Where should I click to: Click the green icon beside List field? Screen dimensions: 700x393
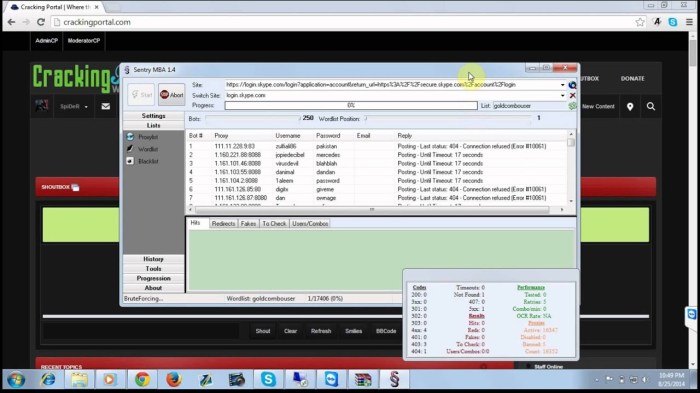(572, 106)
